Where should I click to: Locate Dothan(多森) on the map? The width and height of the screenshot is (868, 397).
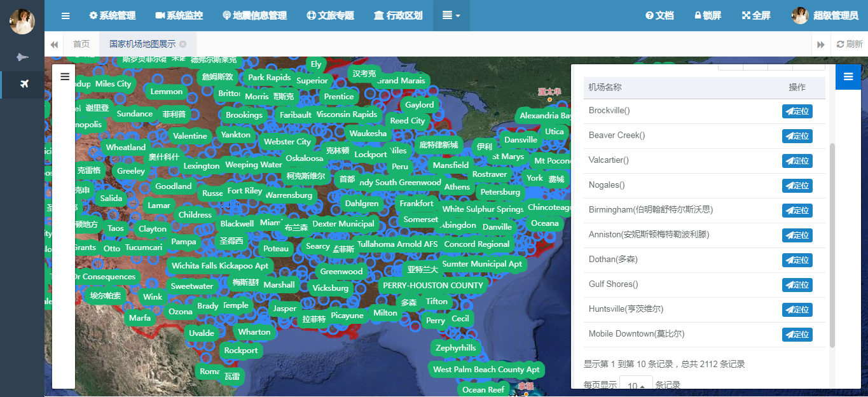pos(797,260)
